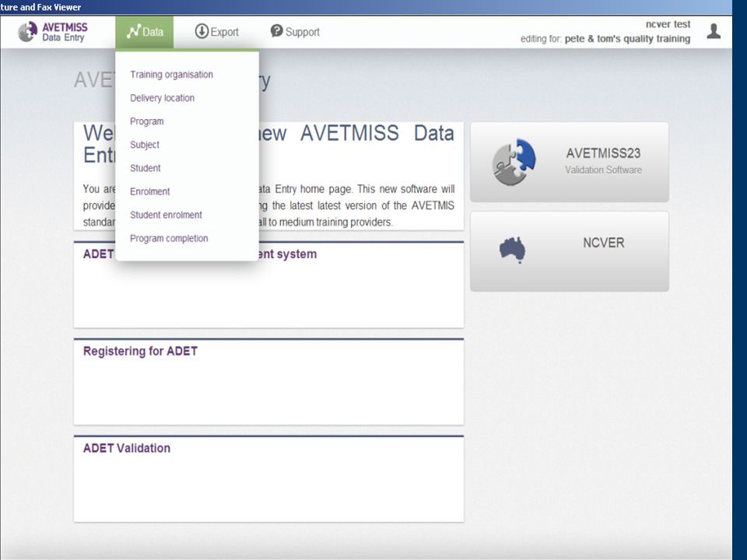Open the NCVER title link
Viewport: 747px width, 560px height.
604,243
